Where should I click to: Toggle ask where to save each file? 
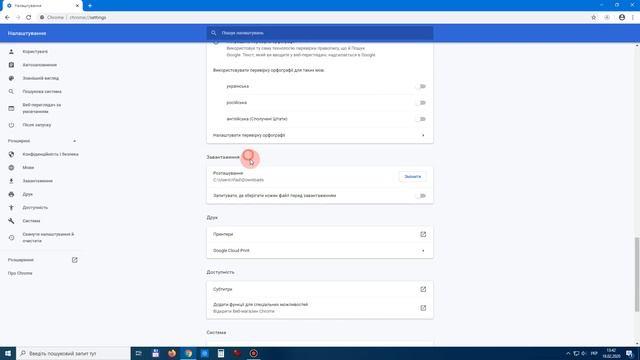[x=421, y=196]
